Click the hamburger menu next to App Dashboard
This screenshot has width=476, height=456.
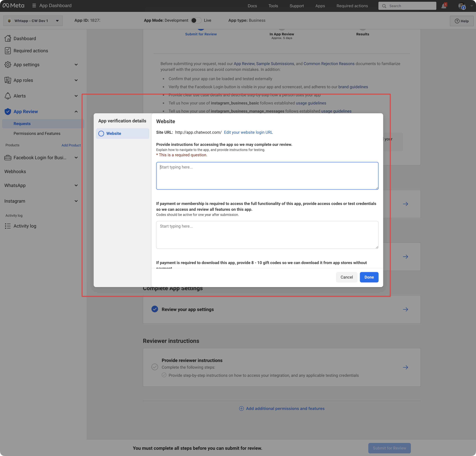coord(34,6)
